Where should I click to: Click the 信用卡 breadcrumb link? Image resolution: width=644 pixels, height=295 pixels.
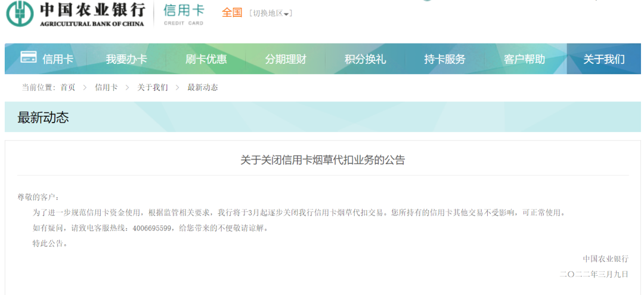[106, 87]
